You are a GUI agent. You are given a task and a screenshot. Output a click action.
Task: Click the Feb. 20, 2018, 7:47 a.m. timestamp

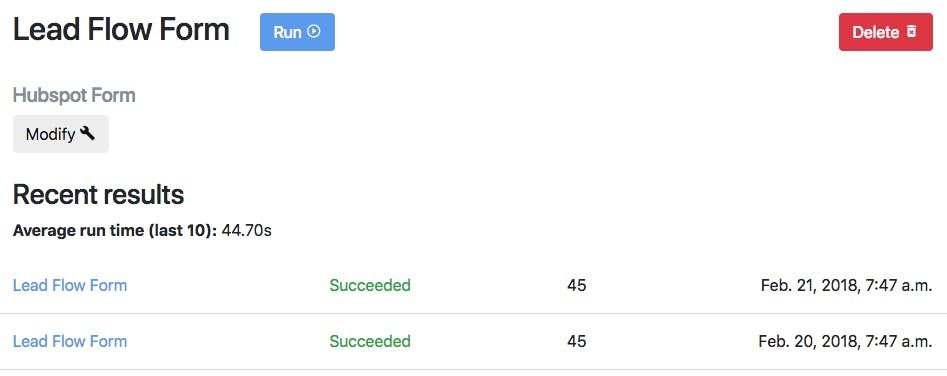[846, 341]
